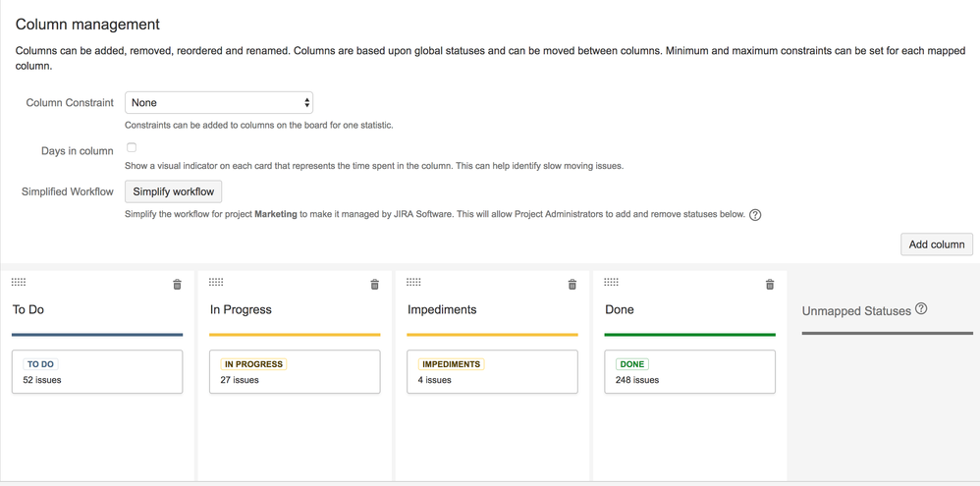Viewport: 980px width, 486px height.
Task: Click the In Progress column grip handle
Action: pos(216,283)
